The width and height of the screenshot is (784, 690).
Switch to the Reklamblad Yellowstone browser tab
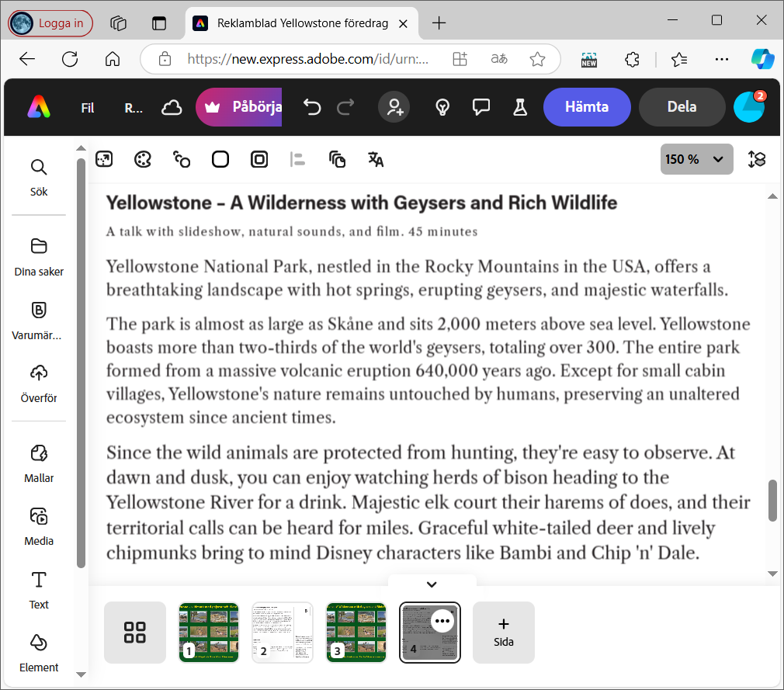click(301, 23)
